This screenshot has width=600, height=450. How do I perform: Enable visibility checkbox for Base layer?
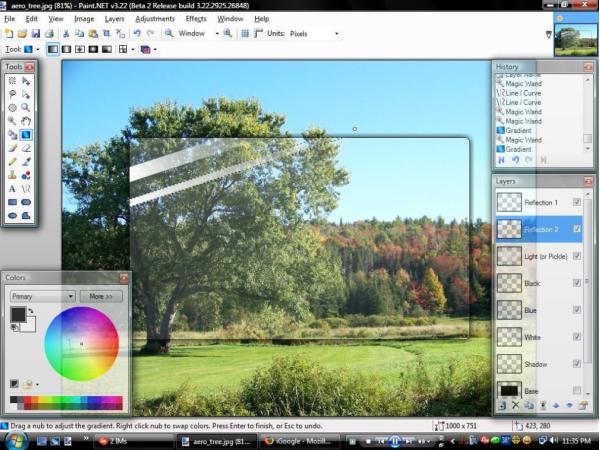coord(577,390)
